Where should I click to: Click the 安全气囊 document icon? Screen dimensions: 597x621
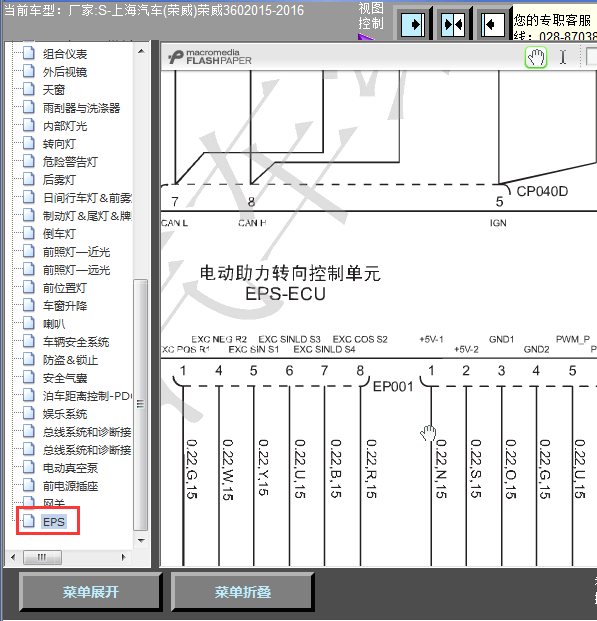29,377
